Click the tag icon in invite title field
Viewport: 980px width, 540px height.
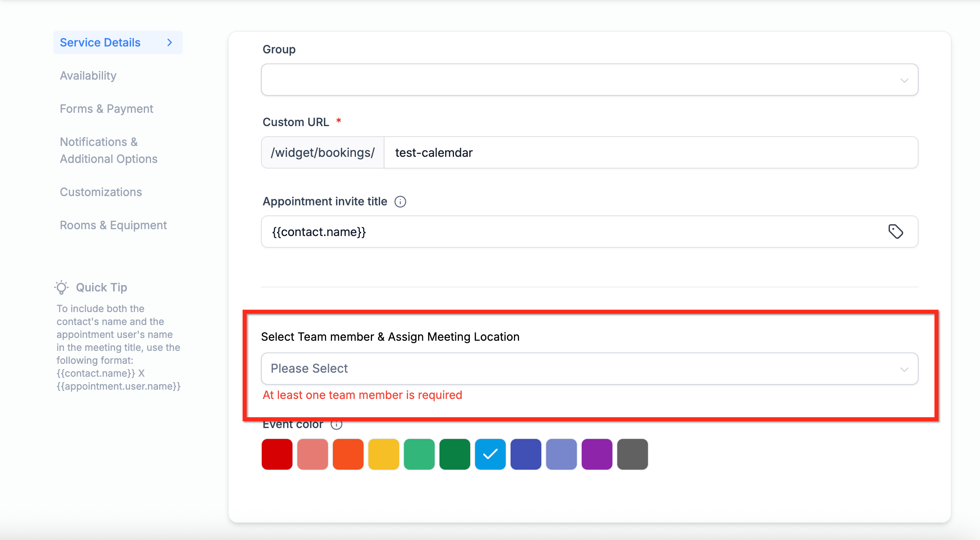(895, 232)
